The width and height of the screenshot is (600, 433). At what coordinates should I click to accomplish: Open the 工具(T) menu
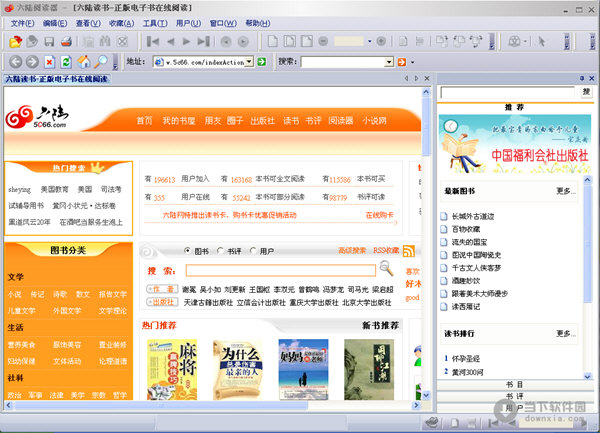155,23
